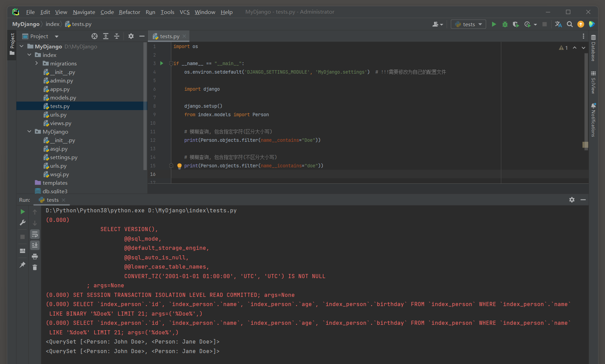Open the File menu
The width and height of the screenshot is (605, 364).
point(30,12)
